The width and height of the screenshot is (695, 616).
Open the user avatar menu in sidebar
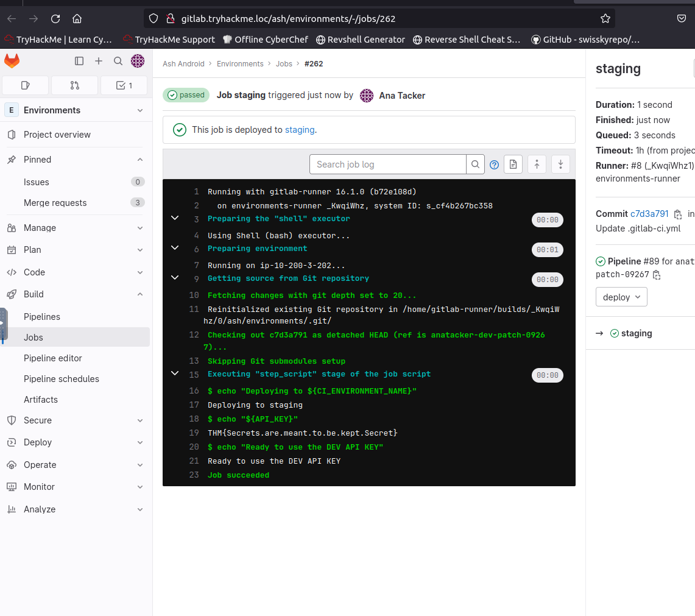pyautogui.click(x=138, y=61)
